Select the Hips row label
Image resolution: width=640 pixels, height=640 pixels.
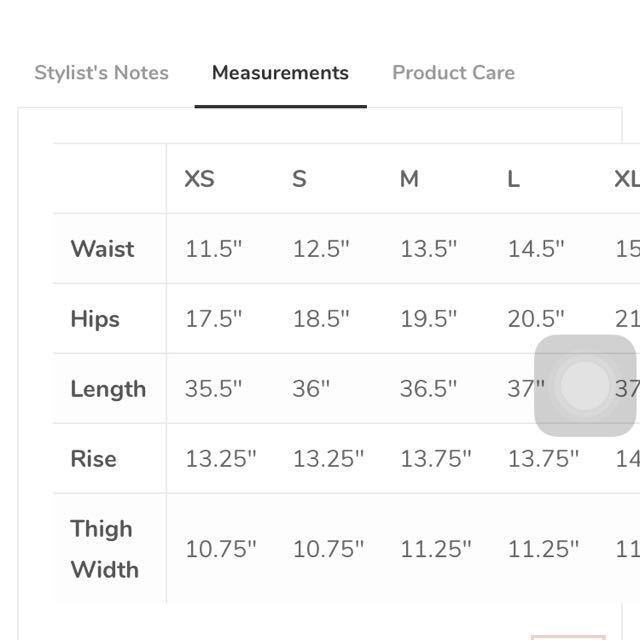(x=95, y=319)
